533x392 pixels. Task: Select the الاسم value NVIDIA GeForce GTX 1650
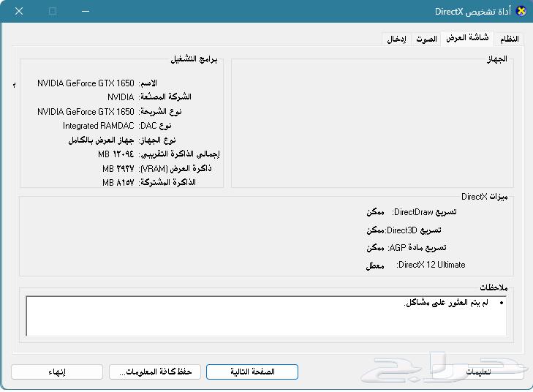[86, 83]
